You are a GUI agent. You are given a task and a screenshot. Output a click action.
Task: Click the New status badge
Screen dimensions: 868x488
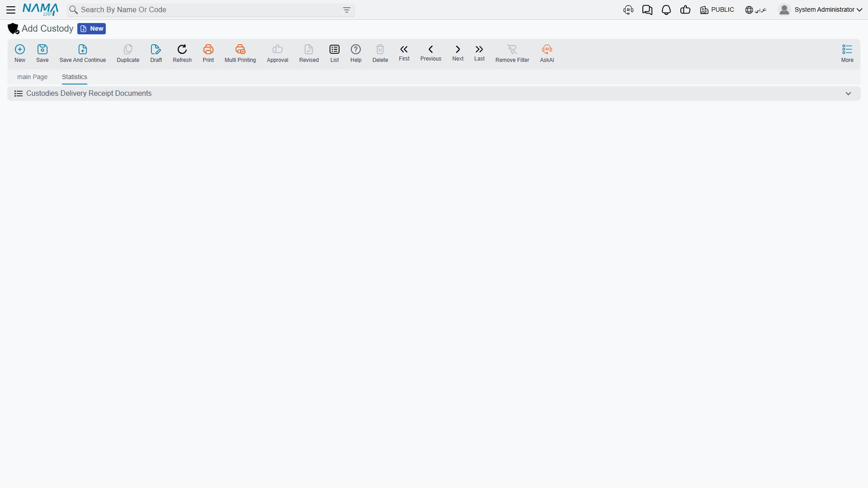[91, 28]
